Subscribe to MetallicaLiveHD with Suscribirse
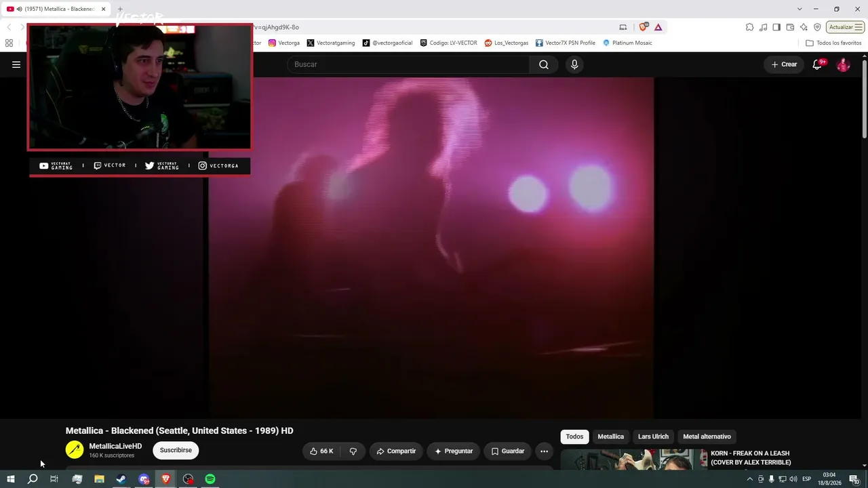Image resolution: width=868 pixels, height=488 pixels. pyautogui.click(x=176, y=450)
